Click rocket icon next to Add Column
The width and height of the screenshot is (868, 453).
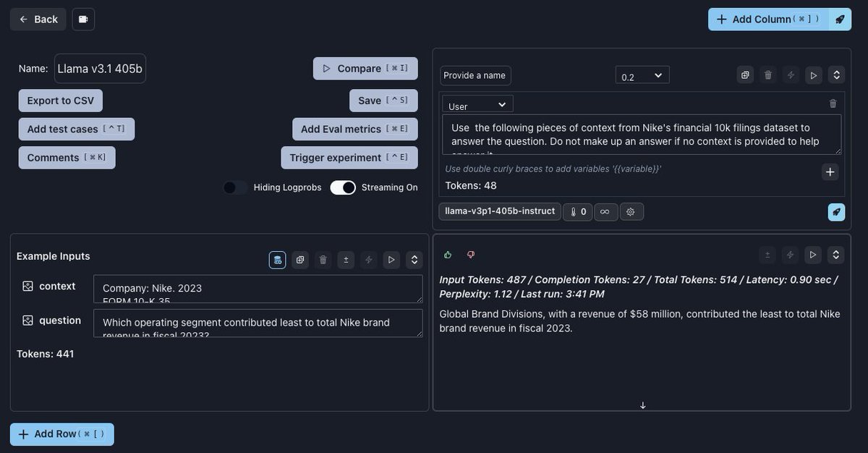(840, 19)
